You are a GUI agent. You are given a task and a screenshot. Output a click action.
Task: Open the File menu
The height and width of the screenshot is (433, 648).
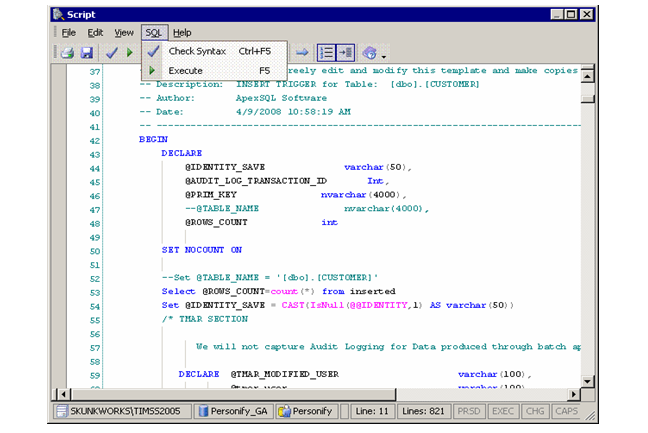69,33
